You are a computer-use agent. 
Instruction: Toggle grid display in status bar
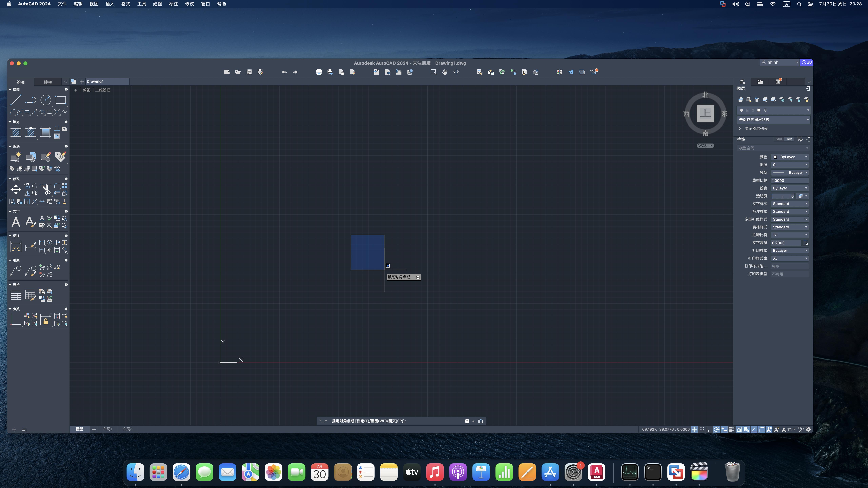click(694, 429)
